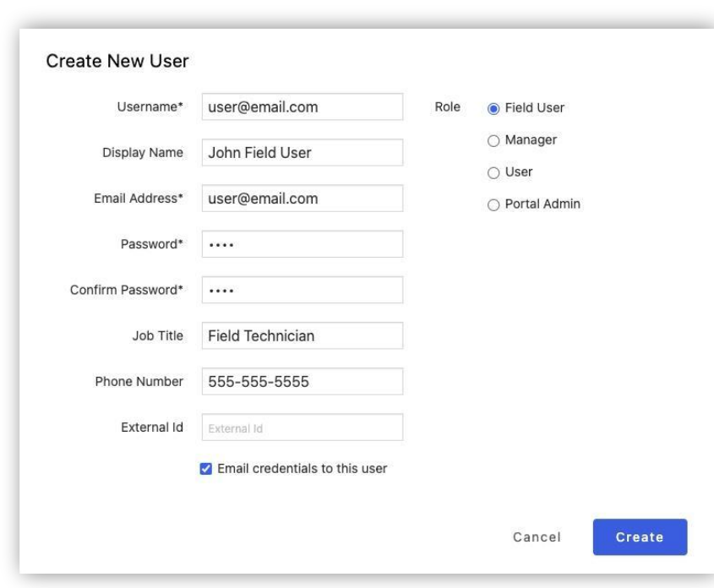714x588 pixels.
Task: Select the plain User role radio button
Action: [x=493, y=172]
